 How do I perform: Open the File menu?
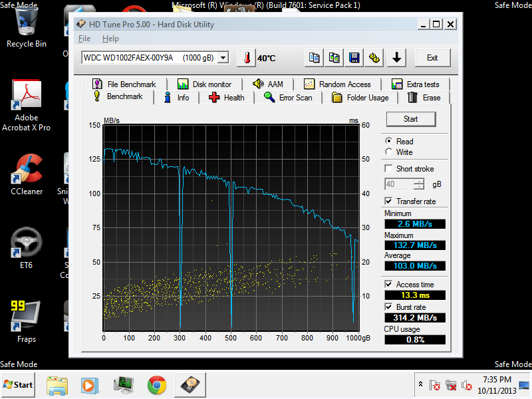(84, 39)
